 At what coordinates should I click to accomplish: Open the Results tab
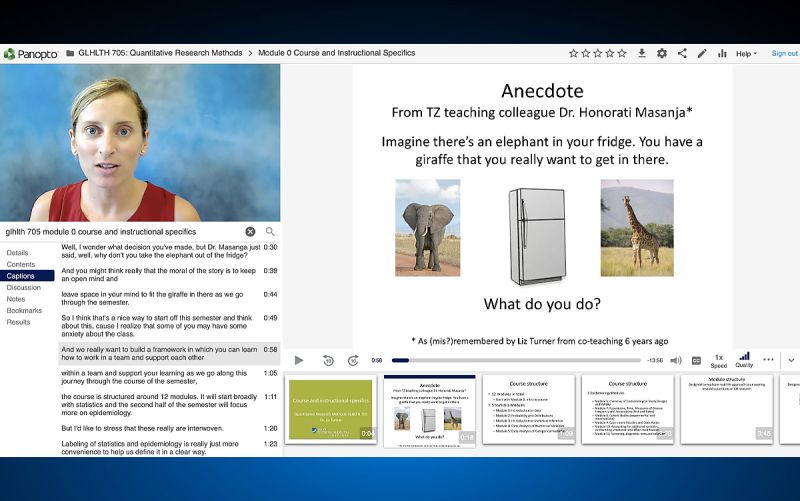[18, 322]
